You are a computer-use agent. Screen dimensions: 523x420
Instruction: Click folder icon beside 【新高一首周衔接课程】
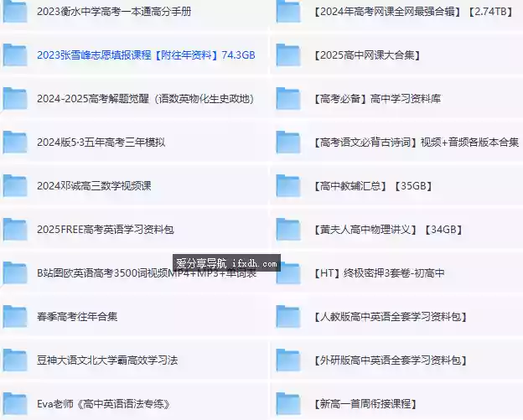point(288,404)
